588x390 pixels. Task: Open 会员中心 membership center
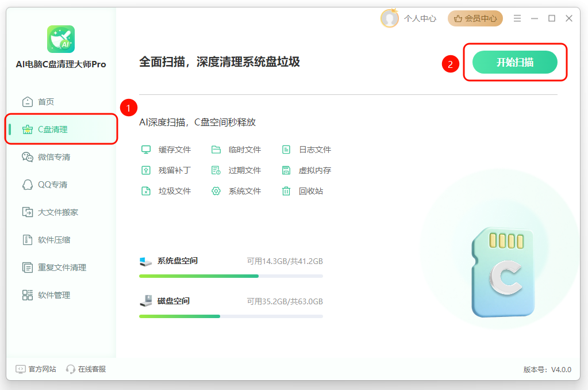pos(475,18)
